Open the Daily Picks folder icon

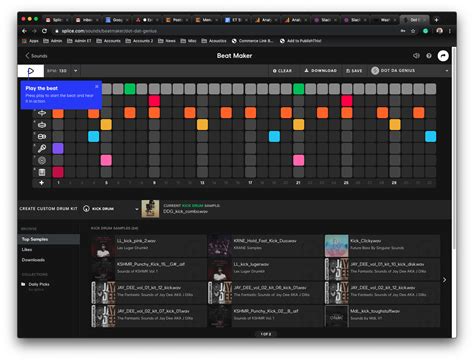tap(23, 284)
